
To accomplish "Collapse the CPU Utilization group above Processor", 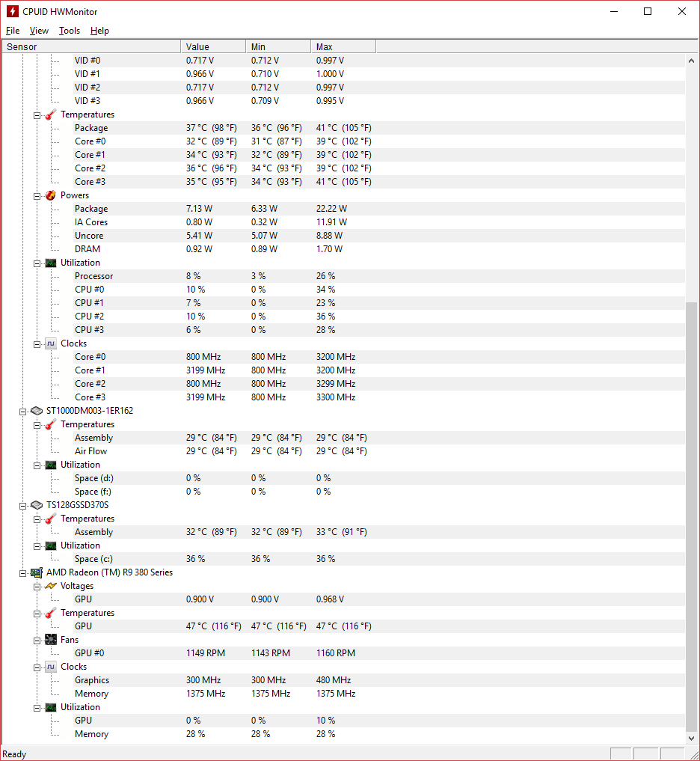I will pyautogui.click(x=37, y=263).
